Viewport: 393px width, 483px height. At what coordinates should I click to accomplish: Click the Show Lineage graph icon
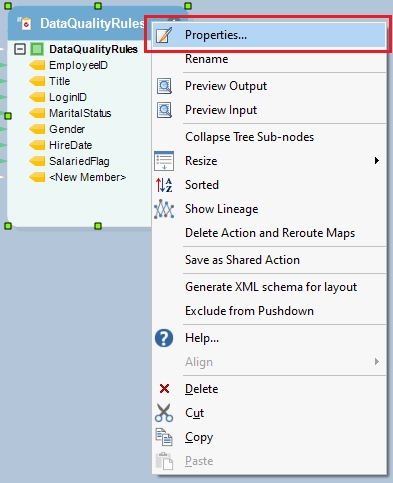[x=164, y=209]
